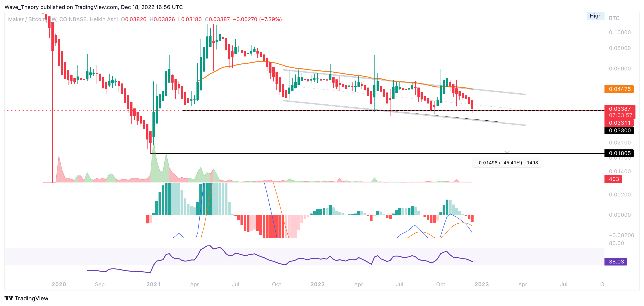
Task: Click the 2022 label on time axis
Action: pos(317,284)
